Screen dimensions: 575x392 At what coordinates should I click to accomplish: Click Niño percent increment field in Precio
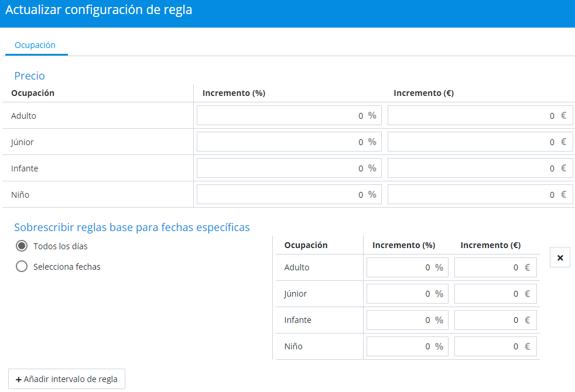(x=281, y=195)
